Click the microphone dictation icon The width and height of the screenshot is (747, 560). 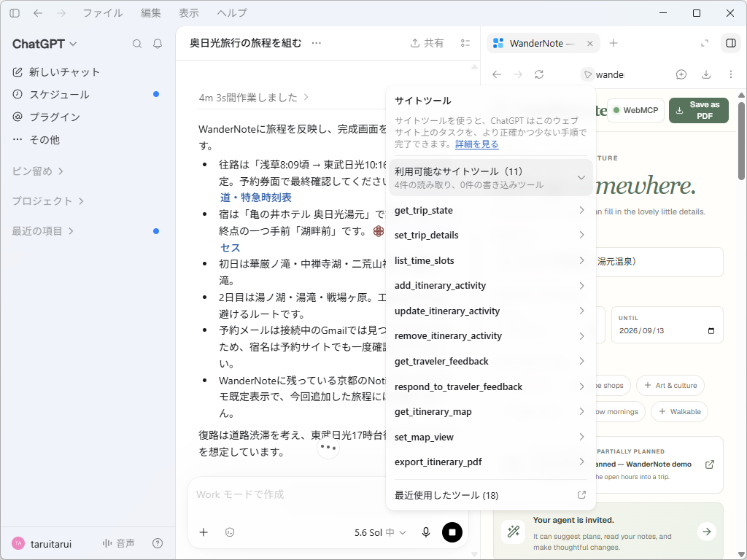[x=426, y=532]
